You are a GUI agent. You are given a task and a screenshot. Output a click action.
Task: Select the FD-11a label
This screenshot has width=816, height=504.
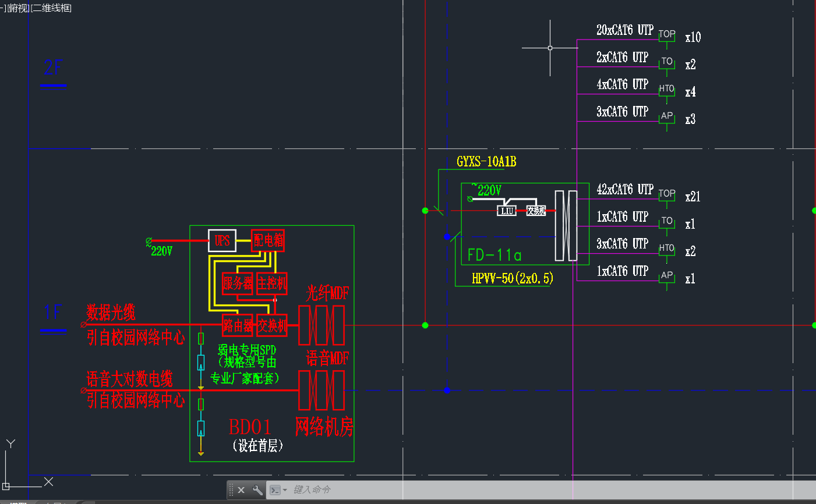(494, 255)
